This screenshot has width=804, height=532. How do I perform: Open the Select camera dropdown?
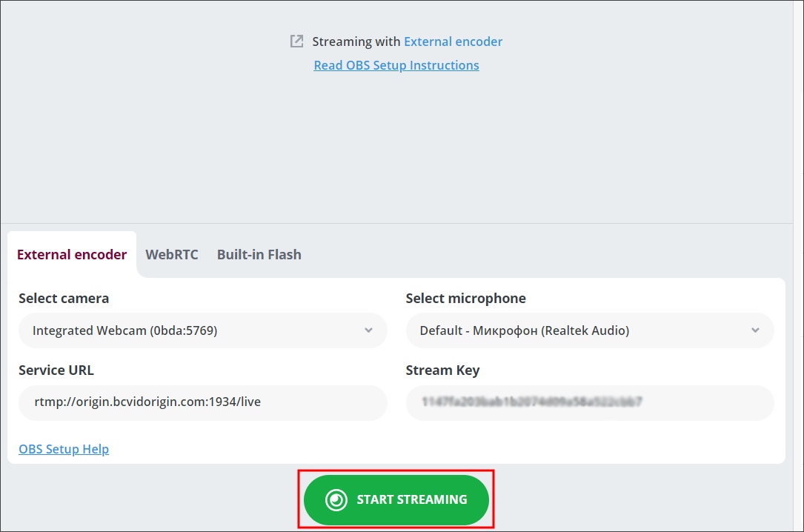203,330
